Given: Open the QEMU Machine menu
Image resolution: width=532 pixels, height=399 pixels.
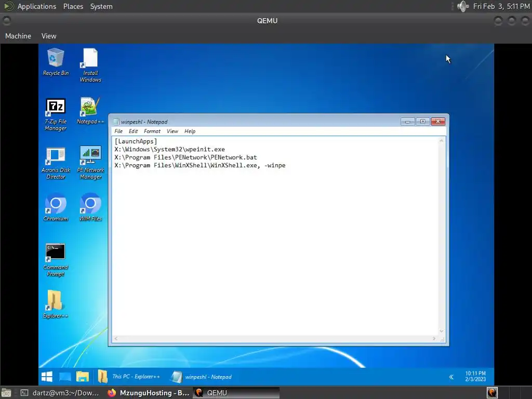Looking at the screenshot, I should (x=18, y=36).
